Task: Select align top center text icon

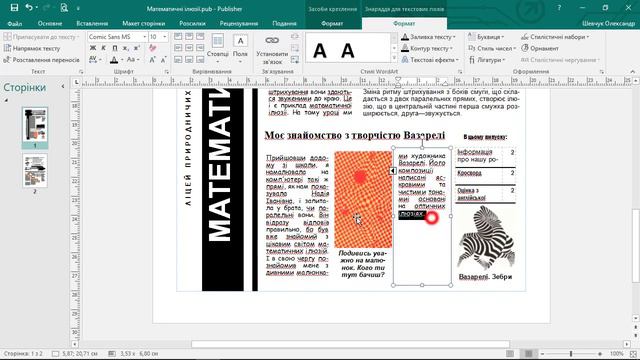Action: (189, 37)
